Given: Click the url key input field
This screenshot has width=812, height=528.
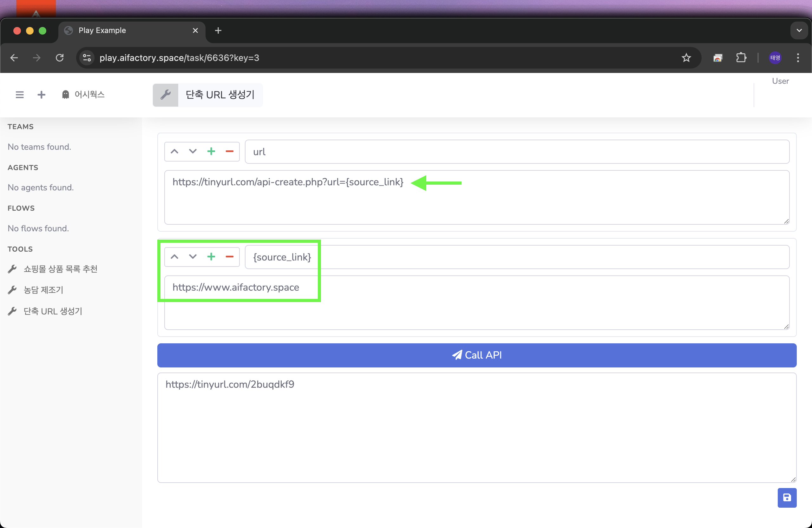Looking at the screenshot, I should (517, 152).
